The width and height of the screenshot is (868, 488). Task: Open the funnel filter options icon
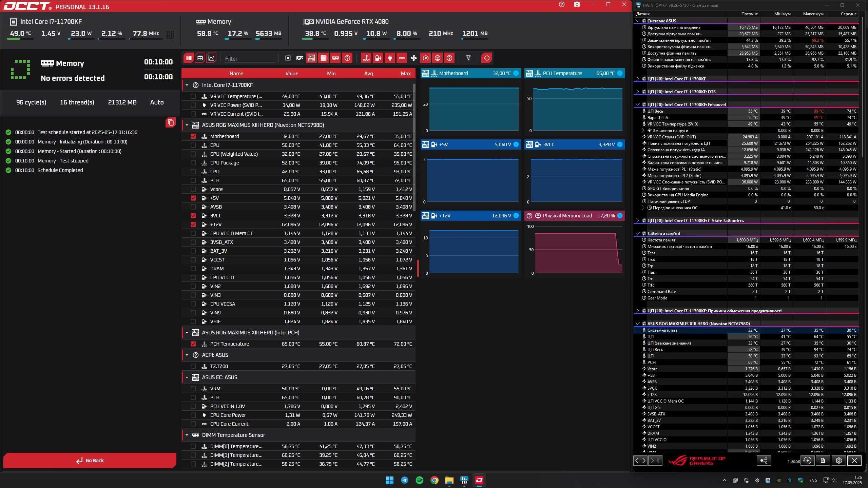click(468, 58)
